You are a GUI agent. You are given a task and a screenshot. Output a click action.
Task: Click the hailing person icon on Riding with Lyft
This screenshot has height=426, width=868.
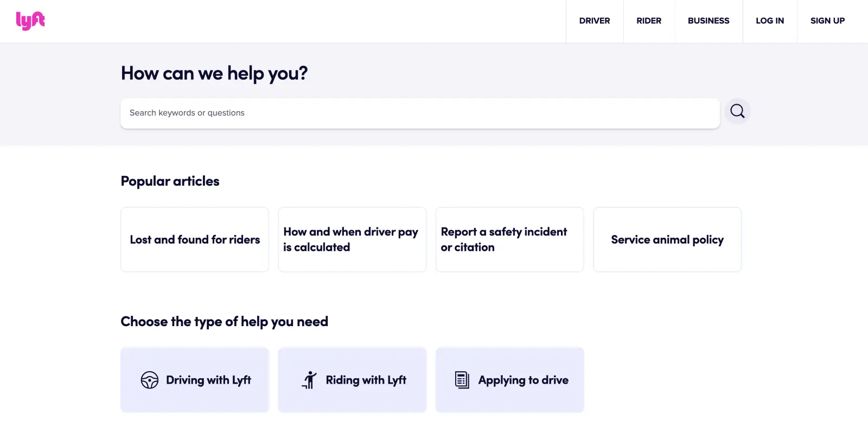click(309, 380)
